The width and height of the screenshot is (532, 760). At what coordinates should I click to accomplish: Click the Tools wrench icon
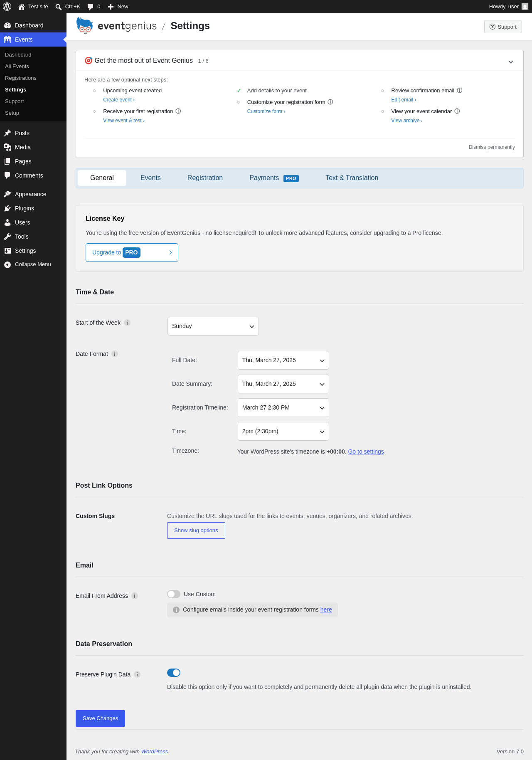click(x=7, y=237)
